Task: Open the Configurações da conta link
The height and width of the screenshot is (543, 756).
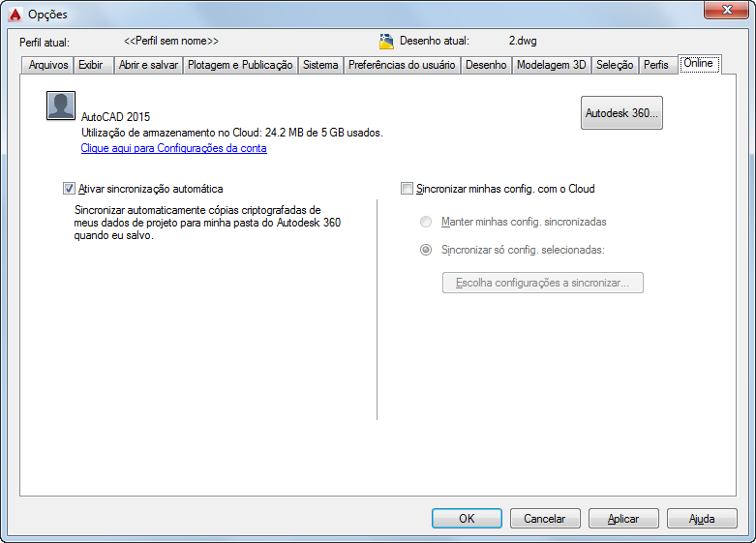Action: pyautogui.click(x=173, y=148)
